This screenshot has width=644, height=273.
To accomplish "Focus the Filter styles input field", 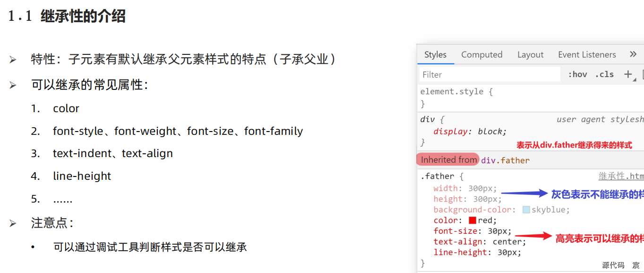I will [489, 74].
